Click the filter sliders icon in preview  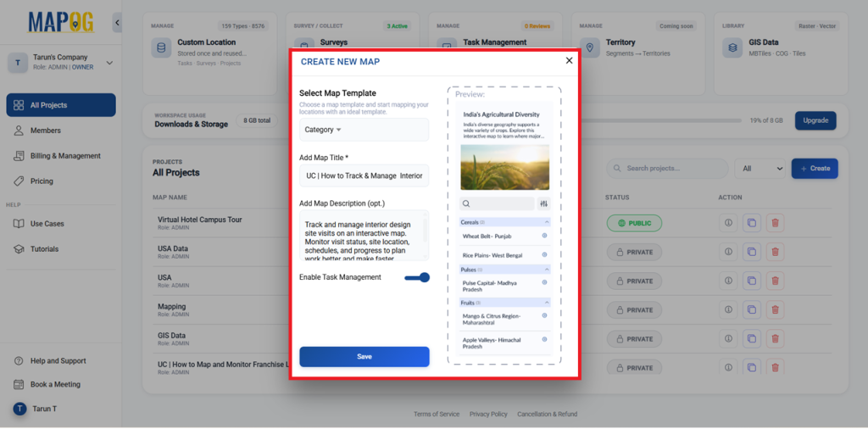543,203
